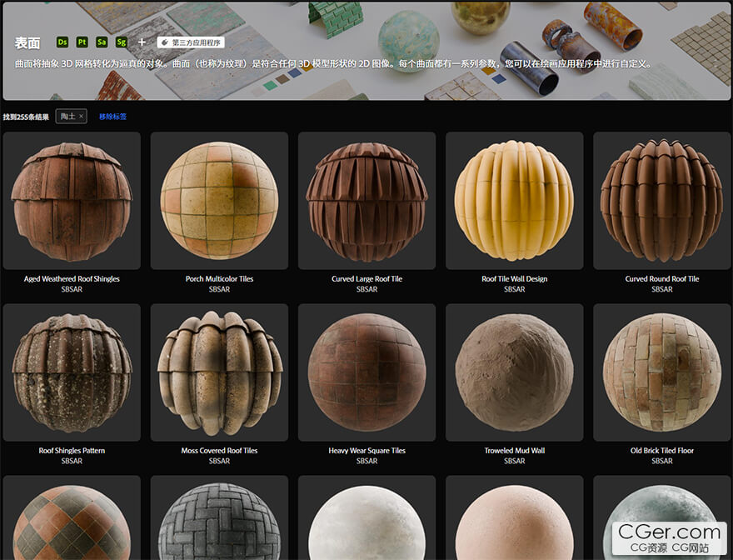Open the Old Brick Tiled Floor thumbnail

[662, 372]
